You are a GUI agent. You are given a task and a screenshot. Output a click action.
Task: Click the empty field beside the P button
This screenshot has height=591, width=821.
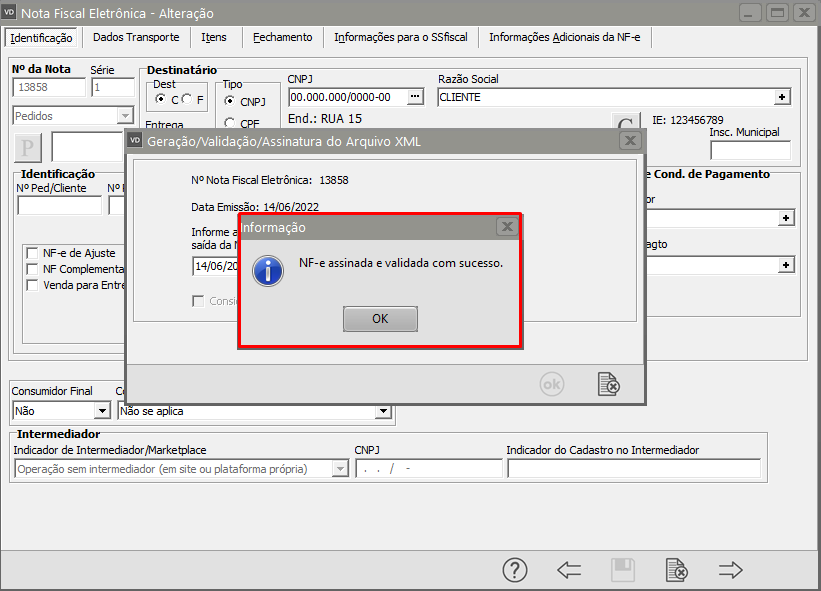coord(87,147)
